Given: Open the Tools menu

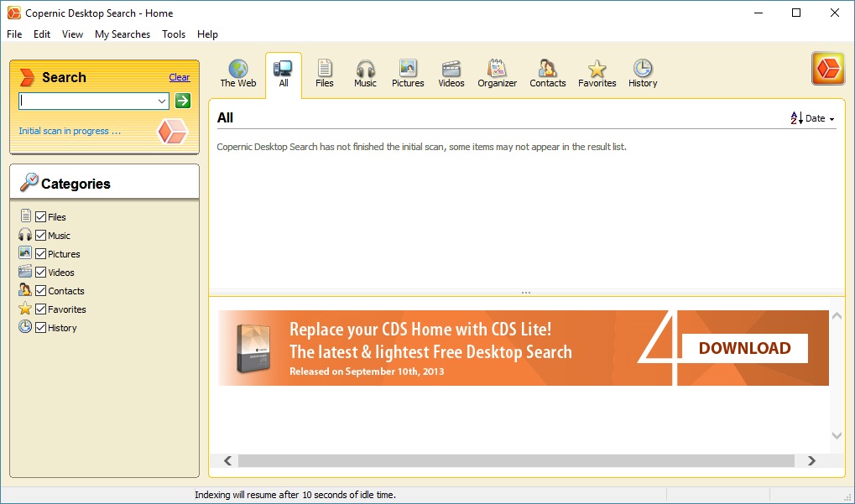Looking at the screenshot, I should 174,34.
